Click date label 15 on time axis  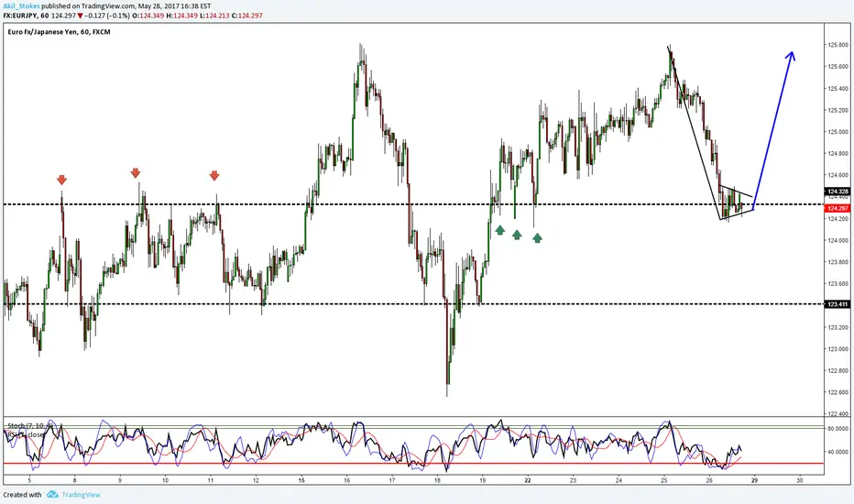click(301, 480)
